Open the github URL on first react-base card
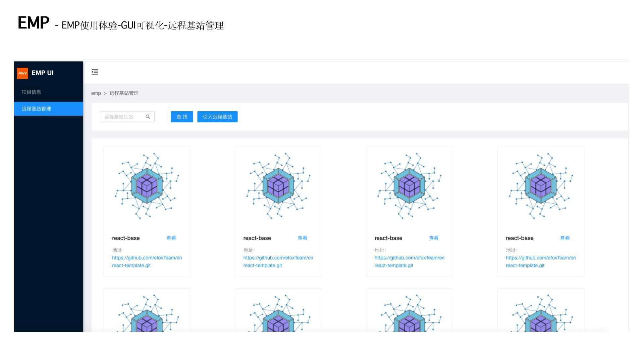The image size is (644, 362). pos(147,261)
